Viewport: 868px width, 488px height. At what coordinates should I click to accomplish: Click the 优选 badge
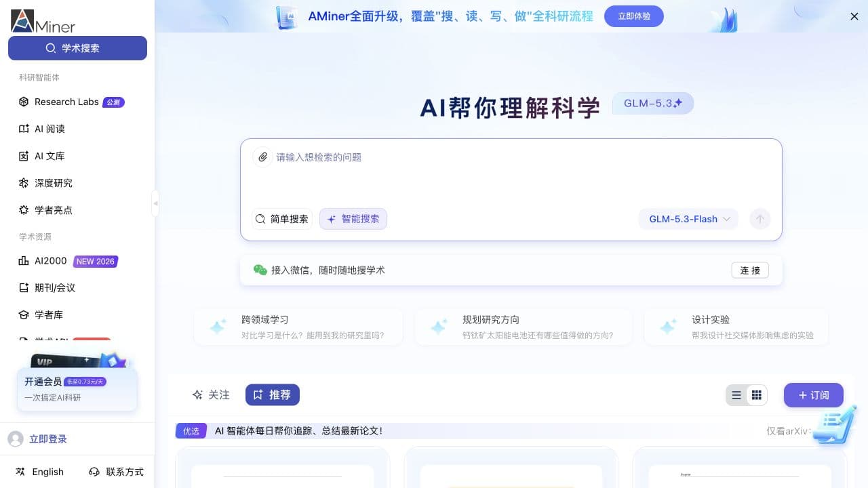(x=191, y=431)
